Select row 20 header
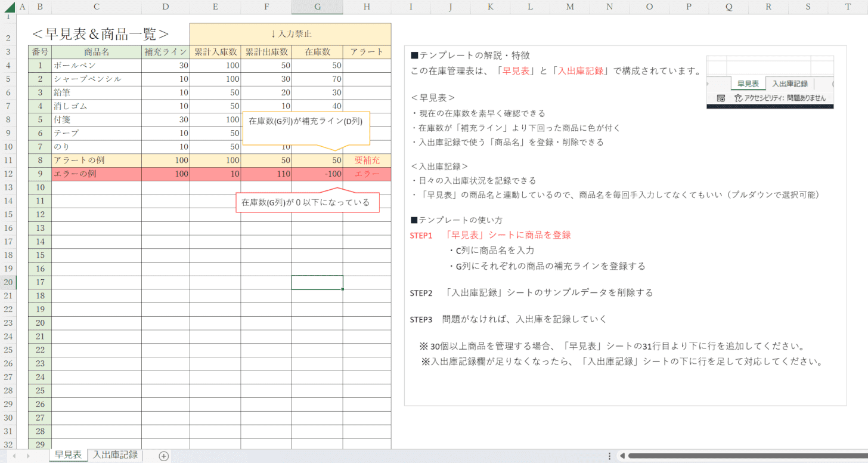The height and width of the screenshot is (463, 868). (x=8, y=282)
